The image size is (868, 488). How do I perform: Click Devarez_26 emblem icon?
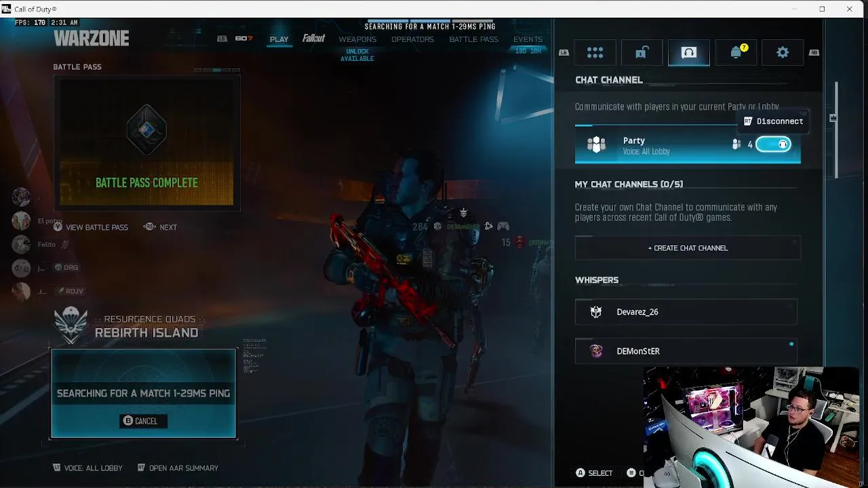coord(596,312)
